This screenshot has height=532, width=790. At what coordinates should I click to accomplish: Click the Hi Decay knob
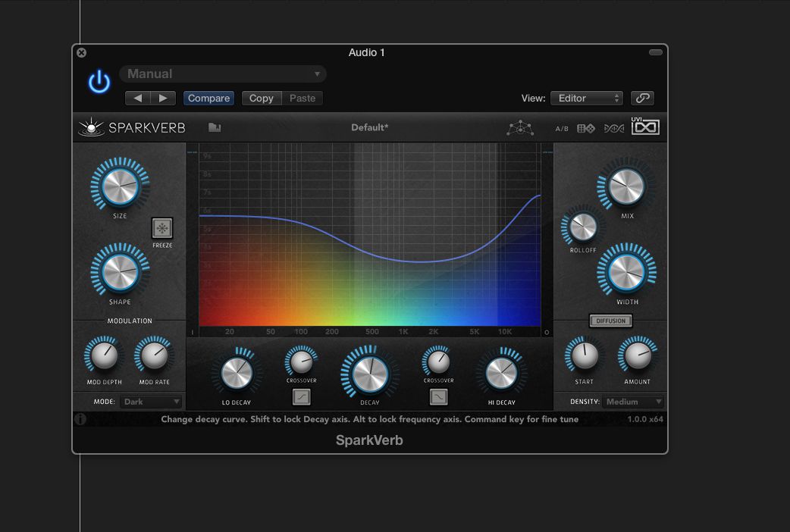pyautogui.click(x=501, y=374)
